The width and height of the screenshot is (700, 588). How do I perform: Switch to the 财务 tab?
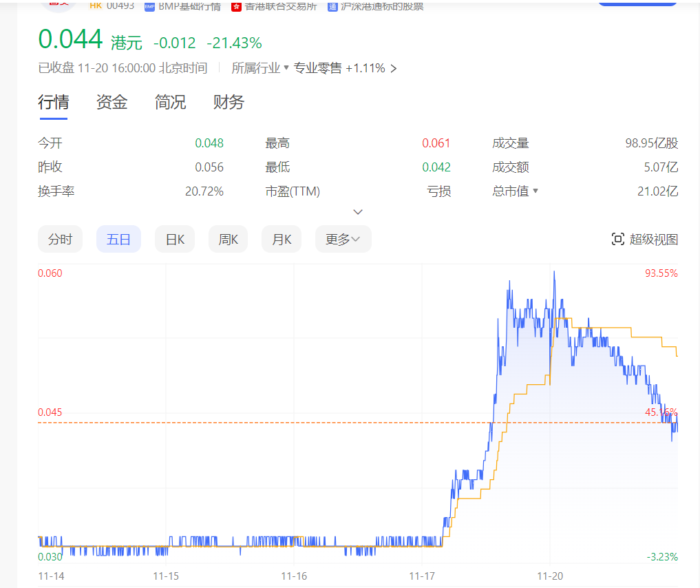coord(229,103)
